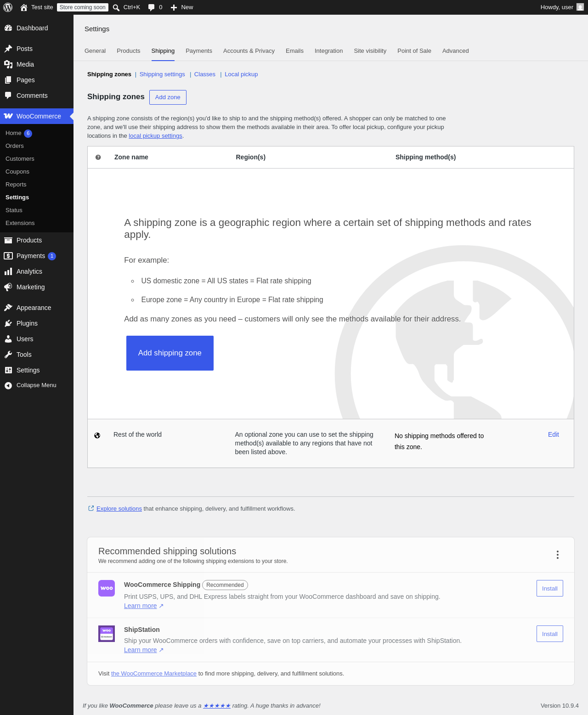The image size is (588, 715).
Task: Click the Collapse Menu arrow icon
Action: (8, 385)
